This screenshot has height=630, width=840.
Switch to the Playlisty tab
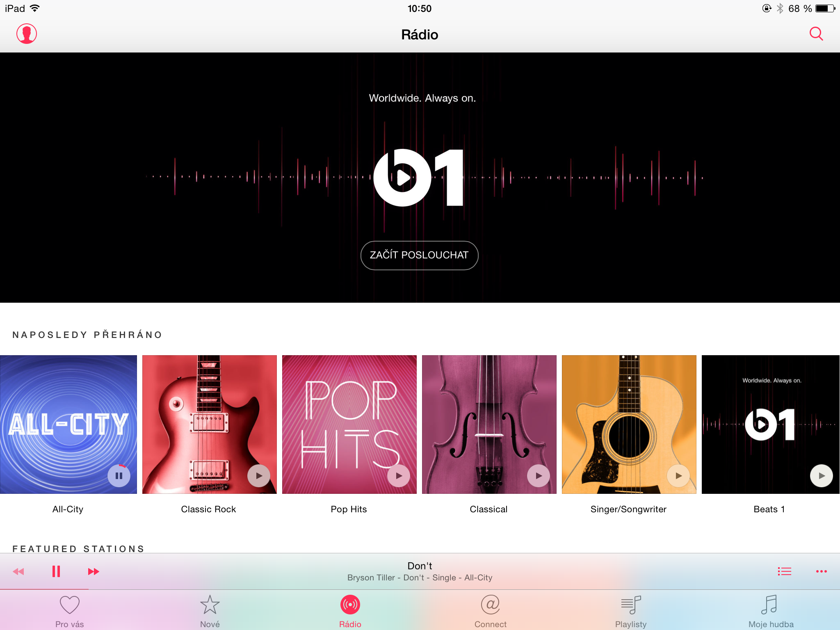(x=631, y=611)
